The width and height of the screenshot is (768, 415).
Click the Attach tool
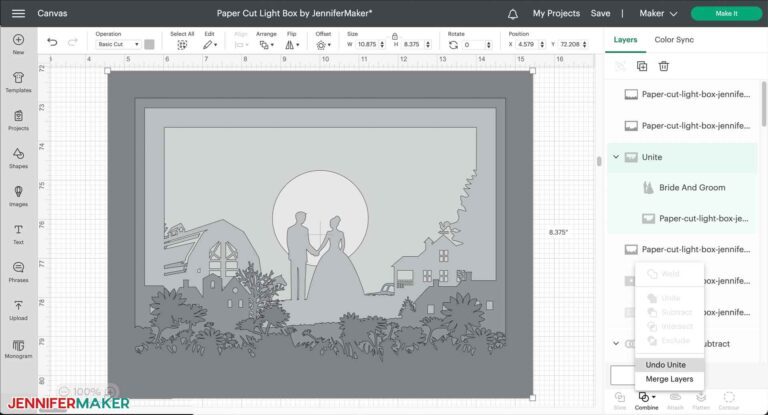coord(675,400)
